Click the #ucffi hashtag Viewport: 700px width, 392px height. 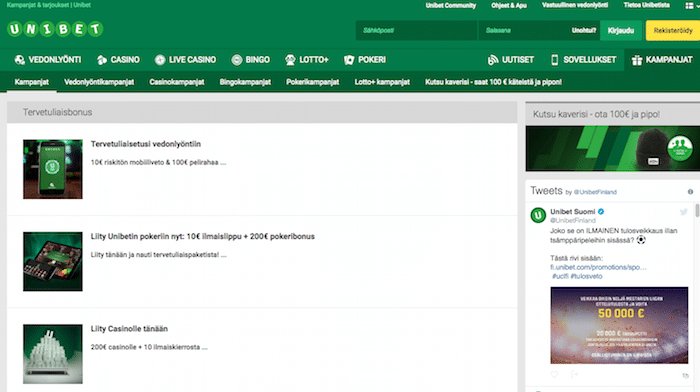point(560,276)
